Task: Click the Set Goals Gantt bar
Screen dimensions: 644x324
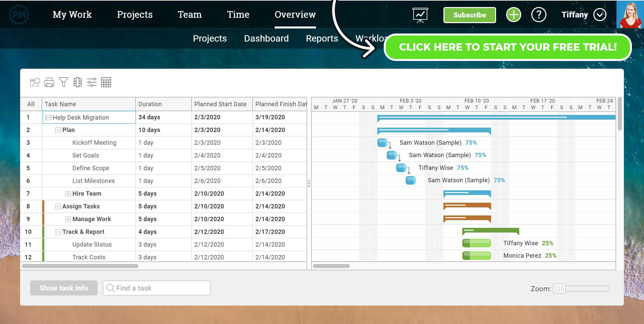Action: [391, 155]
